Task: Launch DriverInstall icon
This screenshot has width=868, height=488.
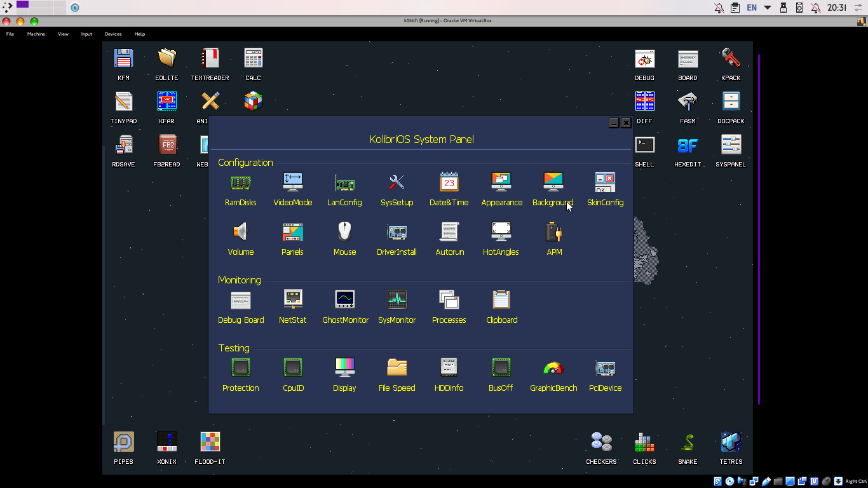Action: pos(397,232)
